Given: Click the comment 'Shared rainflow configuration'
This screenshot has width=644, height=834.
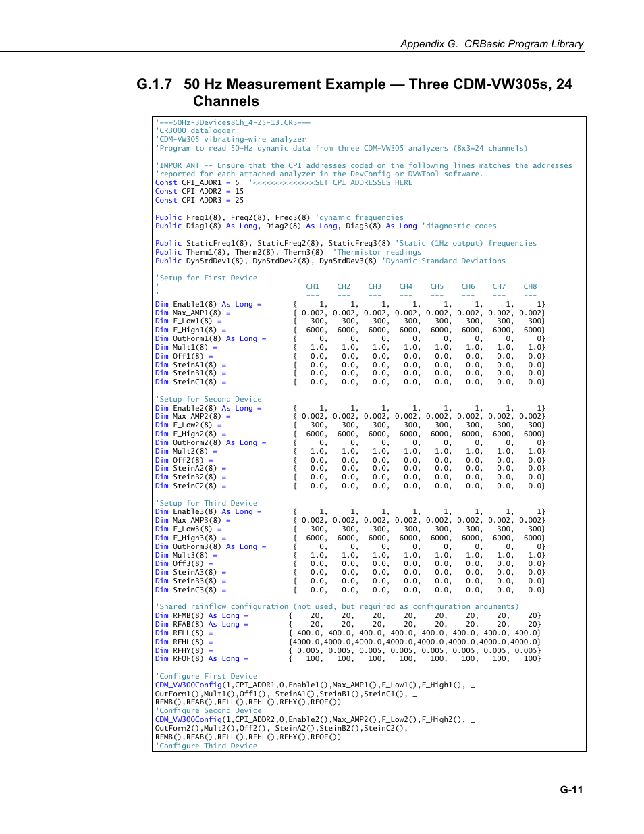Looking at the screenshot, I should coord(337,607).
